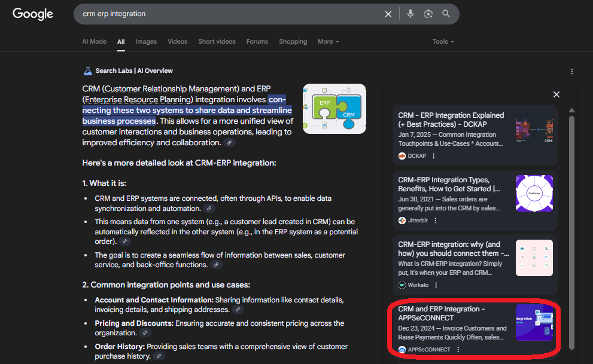Click the sources panel scroll-up arrow
The width and height of the screenshot is (593, 364).
click(x=572, y=110)
